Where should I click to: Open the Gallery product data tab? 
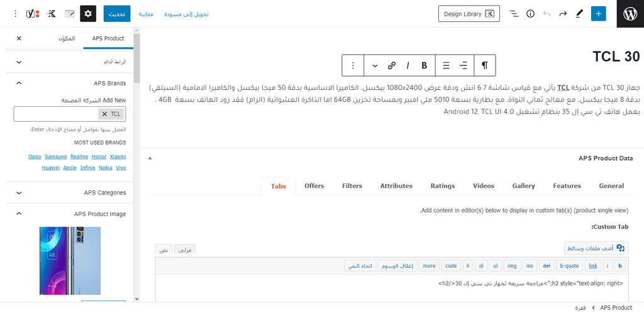[524, 186]
